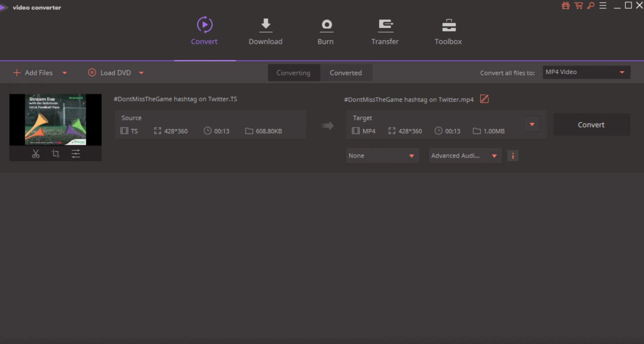Click the scissors trim icon under thumbnail
Screen dimensions: 644x344
(x=36, y=154)
